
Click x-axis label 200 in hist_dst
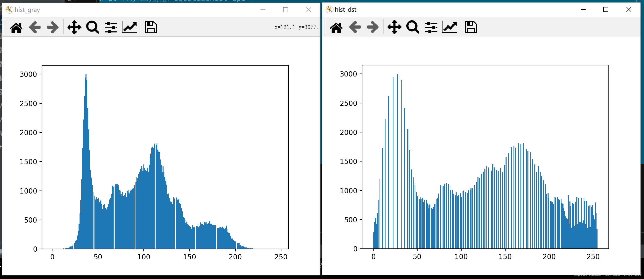click(x=549, y=257)
